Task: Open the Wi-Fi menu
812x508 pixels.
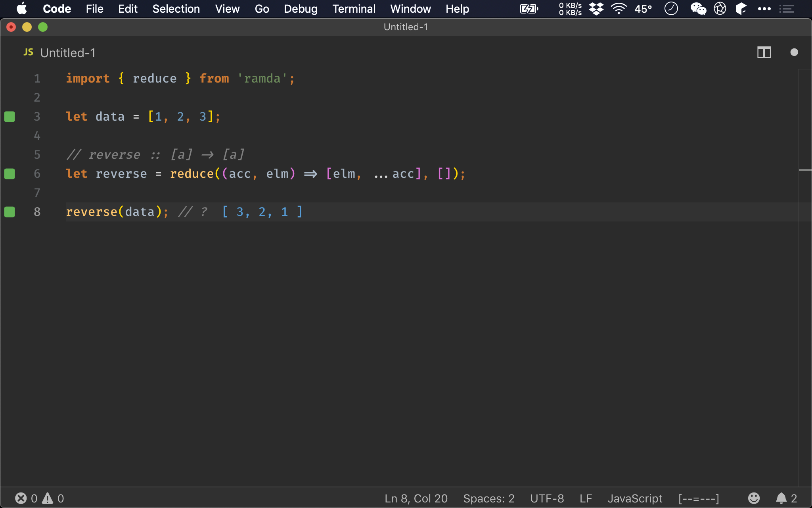Action: pyautogui.click(x=619, y=9)
